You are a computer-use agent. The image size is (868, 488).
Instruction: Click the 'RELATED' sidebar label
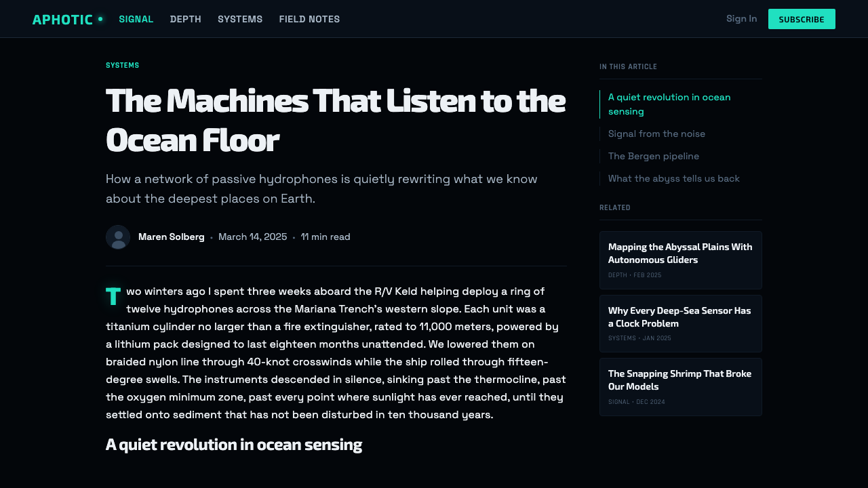click(615, 208)
